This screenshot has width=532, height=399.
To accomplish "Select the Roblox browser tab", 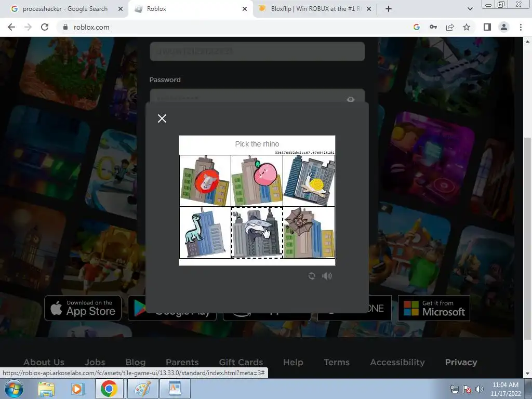I will coord(190,9).
